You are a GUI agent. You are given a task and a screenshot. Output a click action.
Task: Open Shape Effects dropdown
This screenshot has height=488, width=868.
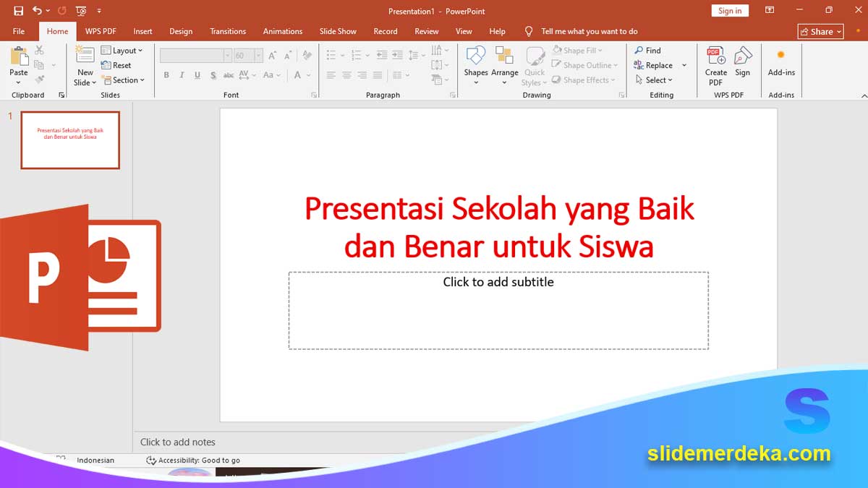[x=584, y=80]
